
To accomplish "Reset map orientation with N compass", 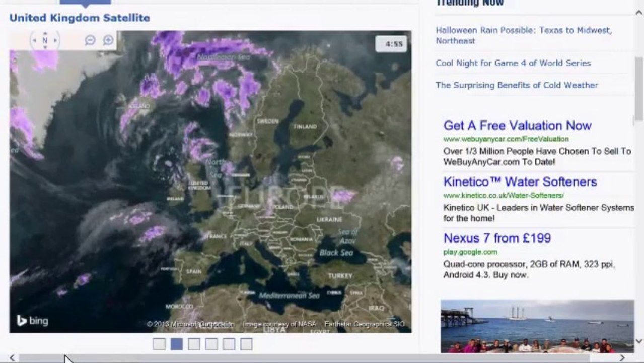I will click(x=45, y=40).
